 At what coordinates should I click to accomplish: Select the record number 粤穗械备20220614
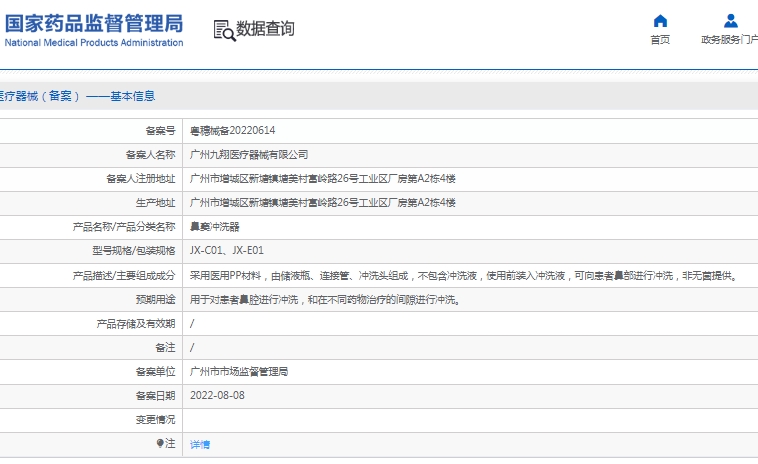pos(233,130)
